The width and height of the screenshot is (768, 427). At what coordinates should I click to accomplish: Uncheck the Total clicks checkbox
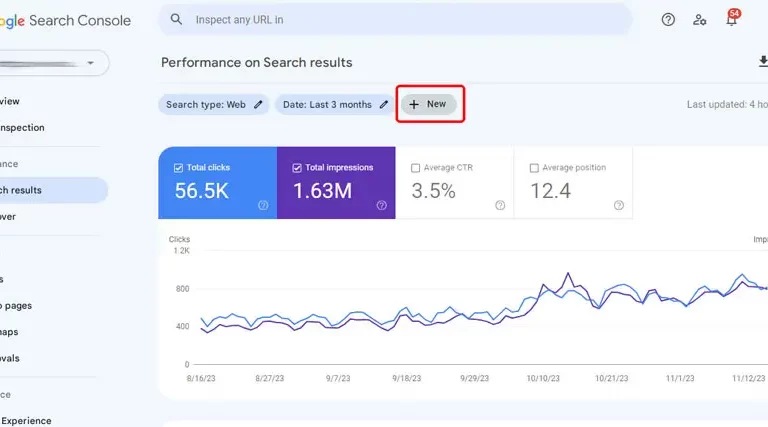[x=178, y=168]
